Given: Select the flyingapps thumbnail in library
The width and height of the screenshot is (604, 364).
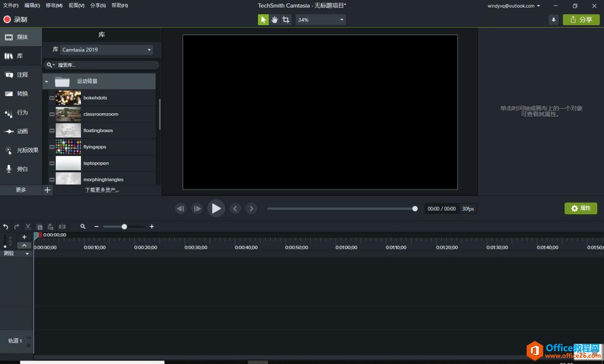Looking at the screenshot, I should (x=68, y=147).
